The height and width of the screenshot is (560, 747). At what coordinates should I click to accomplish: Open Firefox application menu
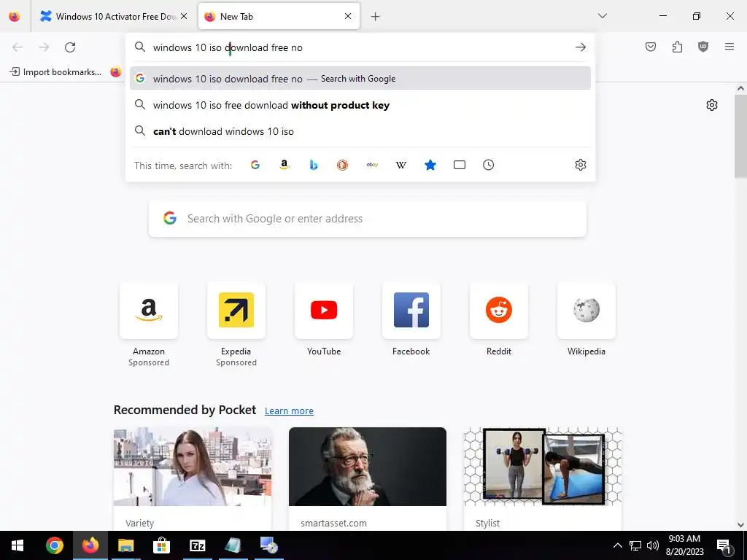pos(729,47)
